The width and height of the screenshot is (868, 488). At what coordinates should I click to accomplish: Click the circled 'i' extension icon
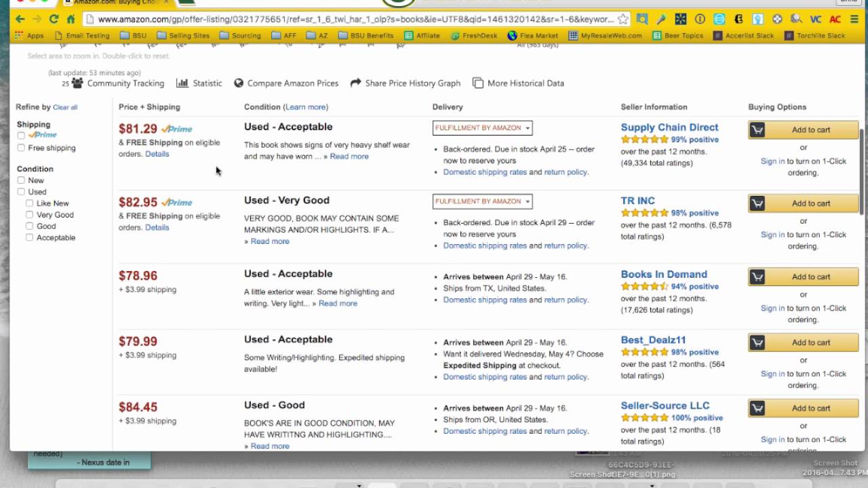(700, 19)
